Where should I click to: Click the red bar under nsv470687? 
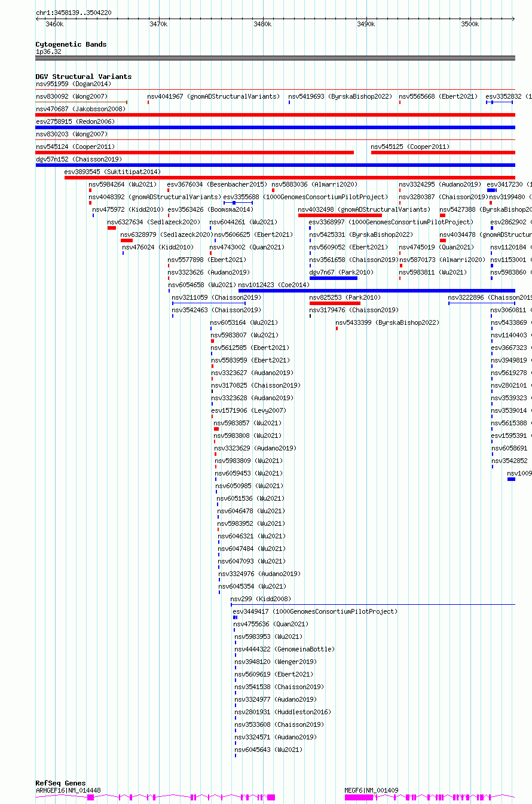(x=275, y=114)
